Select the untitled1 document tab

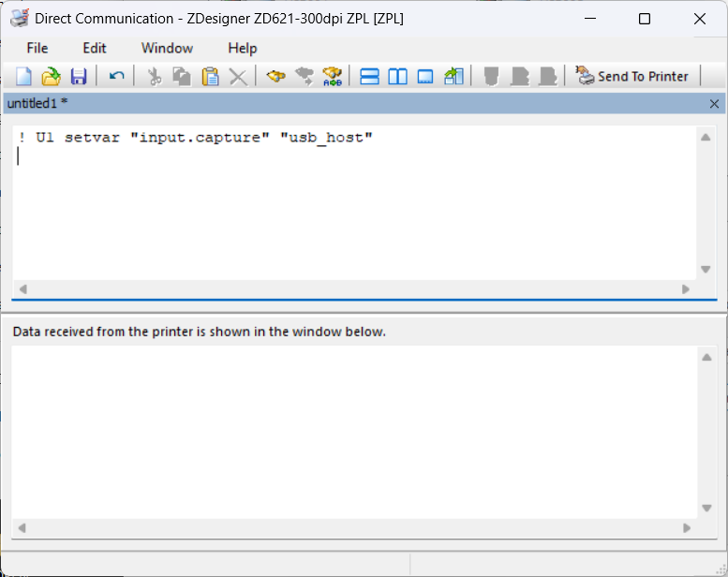pyautogui.click(x=37, y=103)
